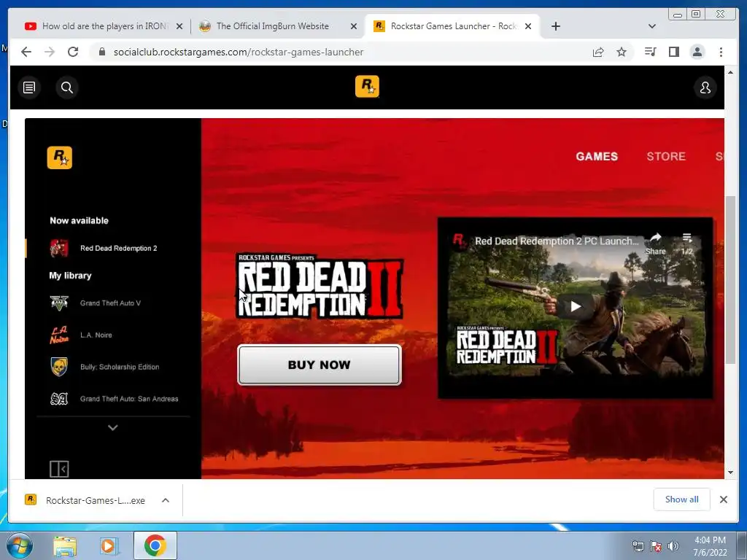This screenshot has width=747, height=560.
Task: Click Show all downloads button
Action: [x=682, y=499]
